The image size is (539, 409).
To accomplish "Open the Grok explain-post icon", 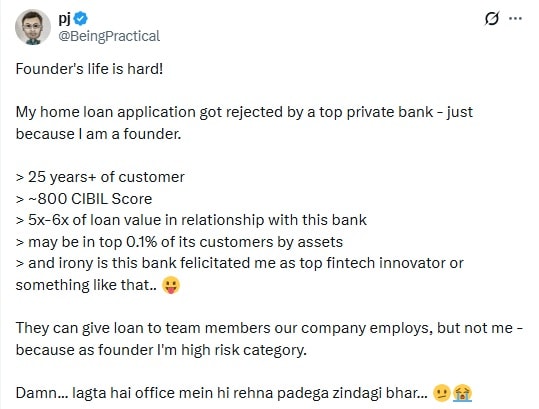I will tap(492, 19).
